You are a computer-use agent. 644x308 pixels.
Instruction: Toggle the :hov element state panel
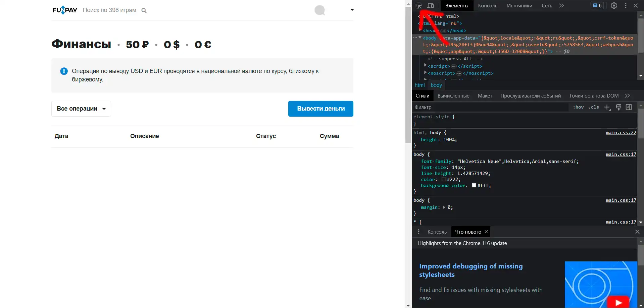(x=578, y=107)
